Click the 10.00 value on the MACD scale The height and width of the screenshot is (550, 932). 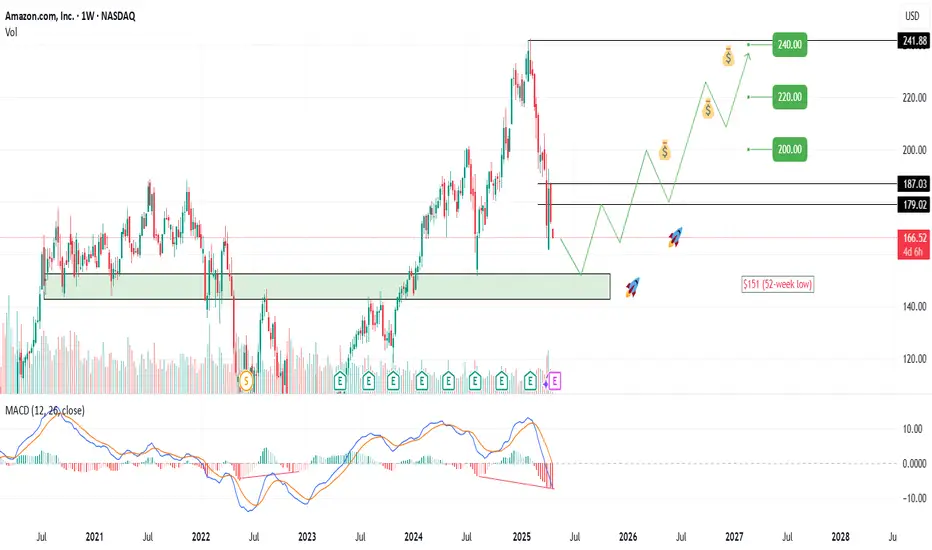pos(912,429)
